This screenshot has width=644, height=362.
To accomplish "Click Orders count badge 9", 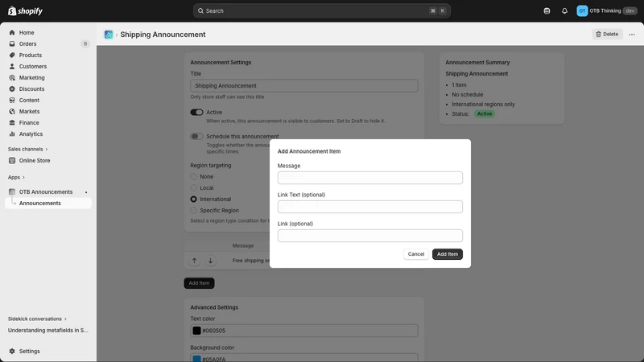I will (x=85, y=44).
